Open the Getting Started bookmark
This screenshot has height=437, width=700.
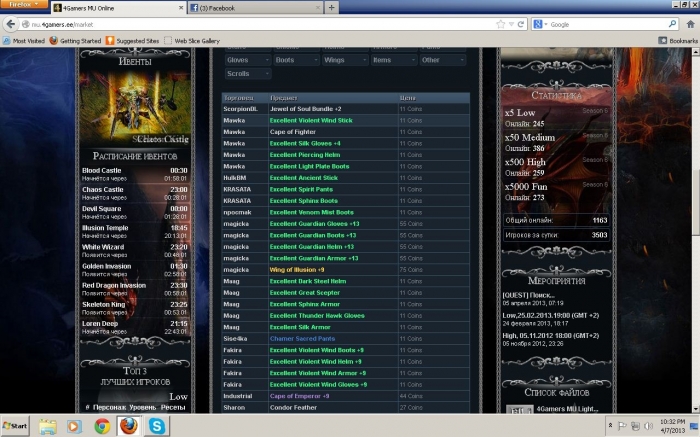78,41
